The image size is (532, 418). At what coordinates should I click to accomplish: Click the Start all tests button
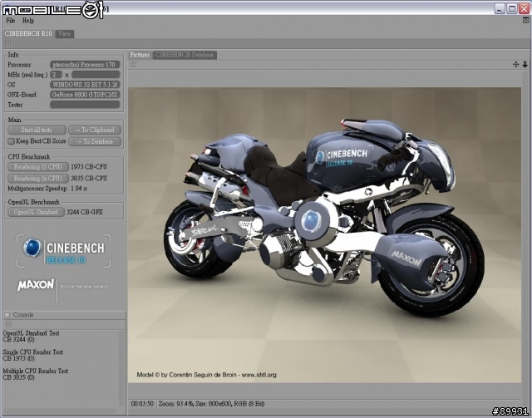[37, 130]
